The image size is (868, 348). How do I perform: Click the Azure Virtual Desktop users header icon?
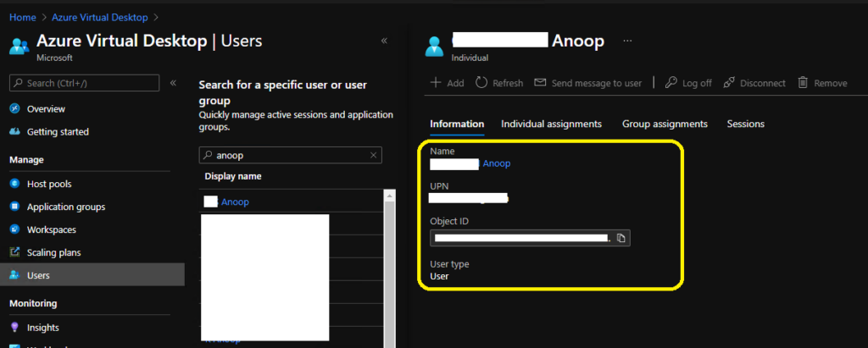pyautogui.click(x=19, y=46)
